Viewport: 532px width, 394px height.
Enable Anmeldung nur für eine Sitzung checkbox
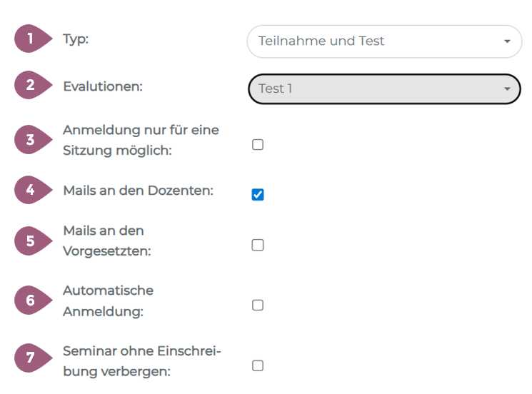(x=258, y=145)
